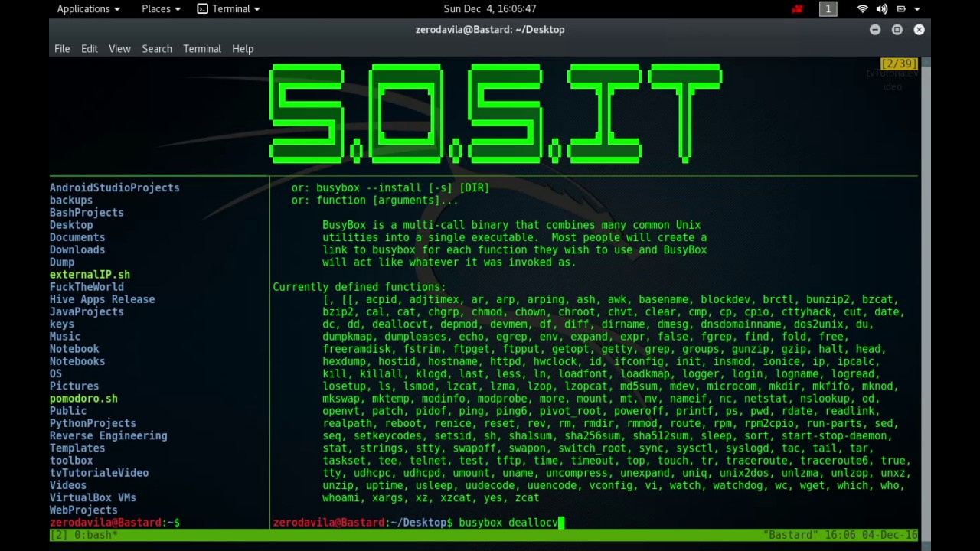Click the WebProjects directory entry
980x551 pixels.
pos(83,510)
